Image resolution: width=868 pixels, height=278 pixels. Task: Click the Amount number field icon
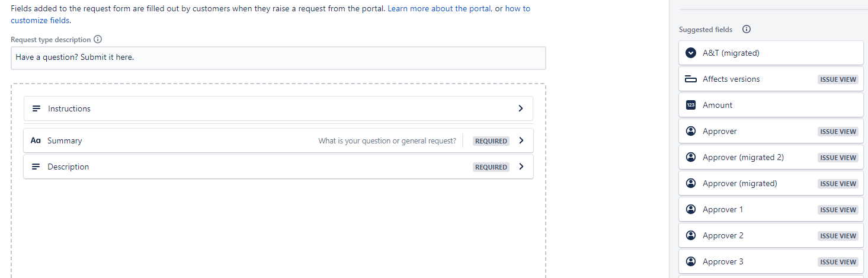(x=690, y=105)
